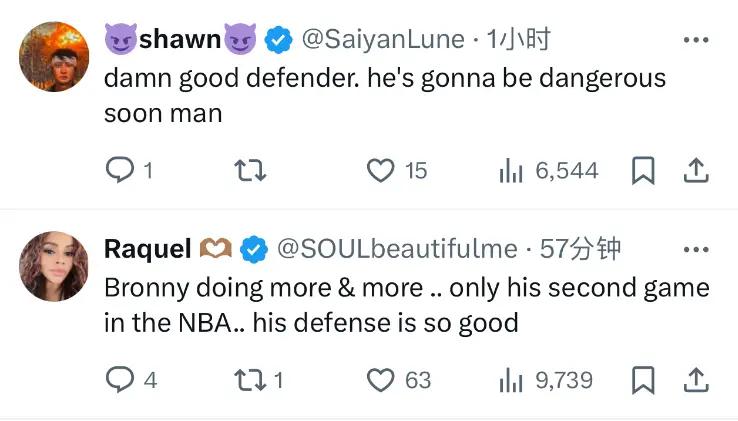The image size is (738, 421).
Task: Like shawn's tweet with 15 likes
Action: pos(381,171)
